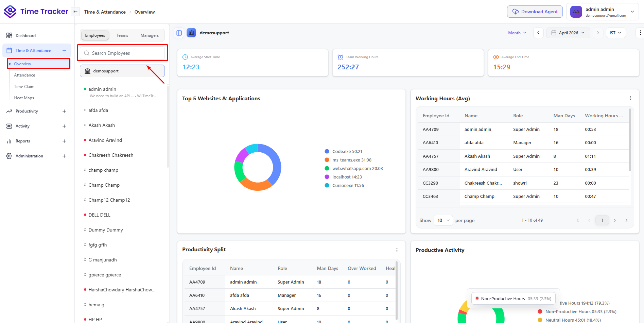Click the Administration gear icon
The image size is (644, 323).
pyautogui.click(x=9, y=156)
